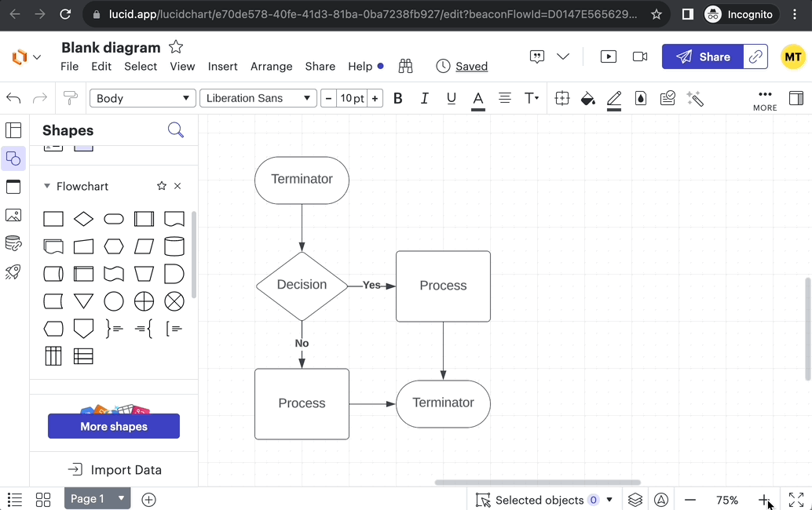
Task: Open the font color swatch control
Action: tap(477, 98)
